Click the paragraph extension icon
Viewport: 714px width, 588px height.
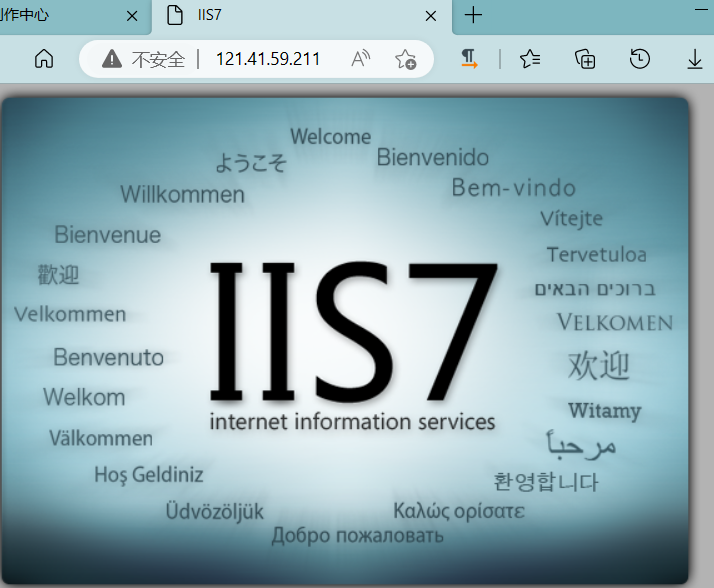[x=469, y=59]
